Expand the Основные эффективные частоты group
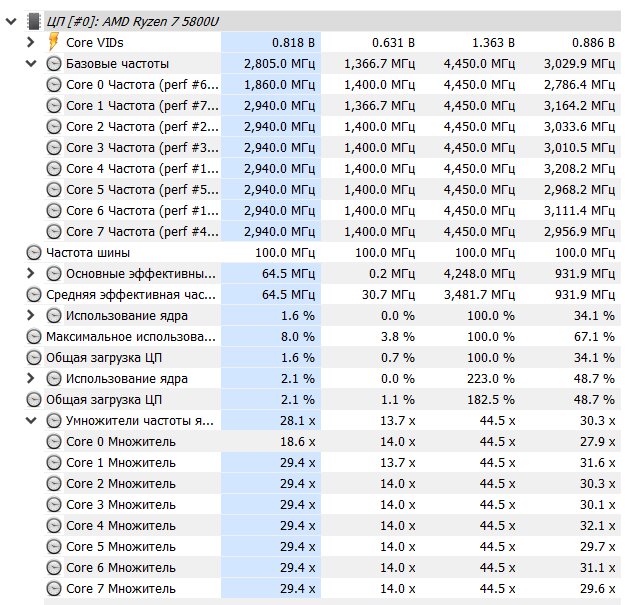 [30, 273]
